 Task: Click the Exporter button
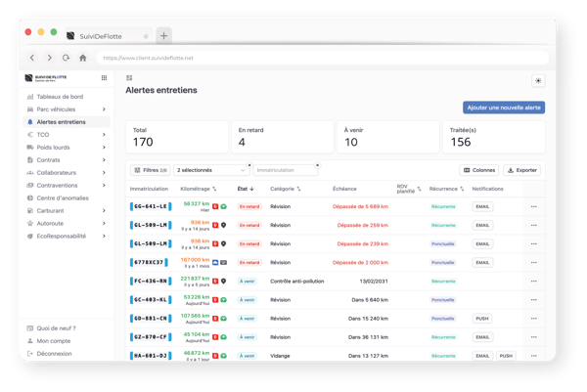[x=523, y=170]
